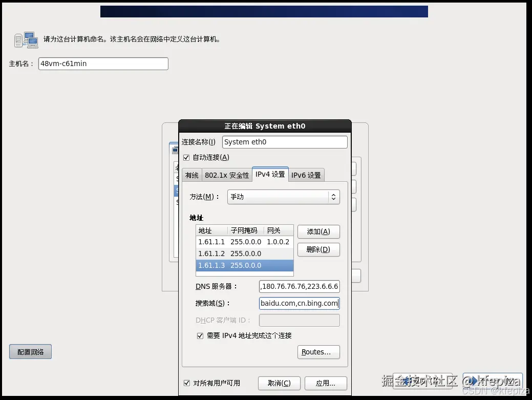
Task: Open the Routes... dialog
Action: [x=318, y=352]
